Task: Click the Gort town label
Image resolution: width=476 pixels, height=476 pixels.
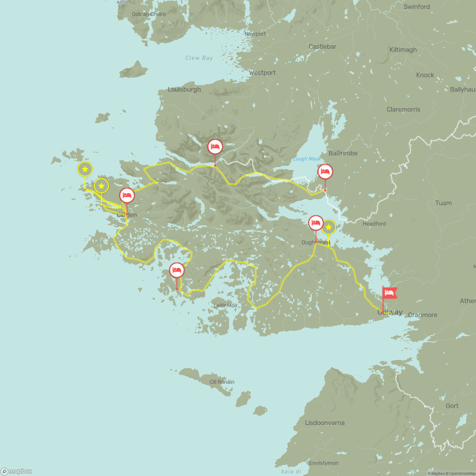Action: 452,406
